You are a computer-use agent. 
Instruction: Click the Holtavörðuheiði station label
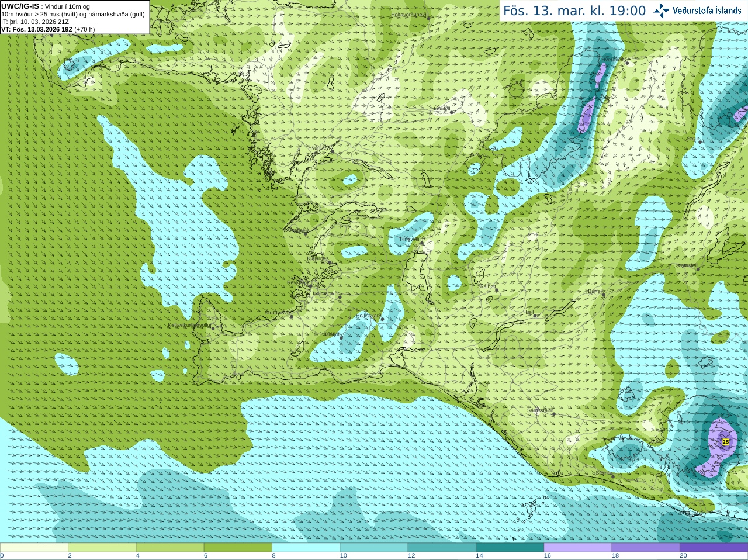coord(410,15)
